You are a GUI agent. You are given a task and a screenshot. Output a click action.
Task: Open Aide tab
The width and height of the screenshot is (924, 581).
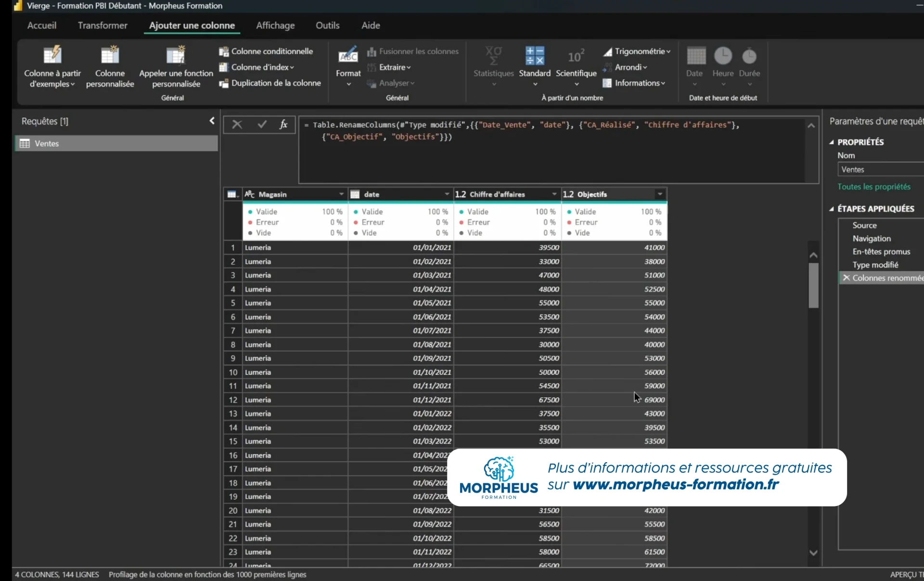coord(371,25)
